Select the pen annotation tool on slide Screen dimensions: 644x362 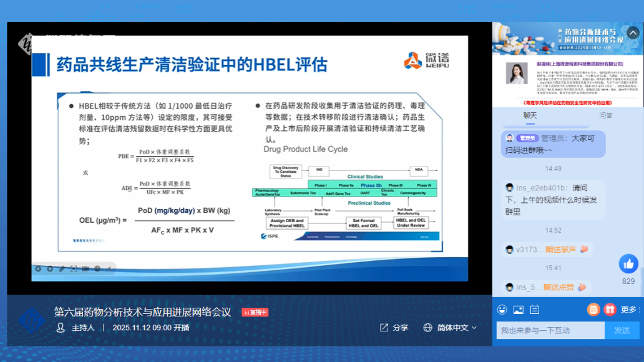click(x=61, y=269)
